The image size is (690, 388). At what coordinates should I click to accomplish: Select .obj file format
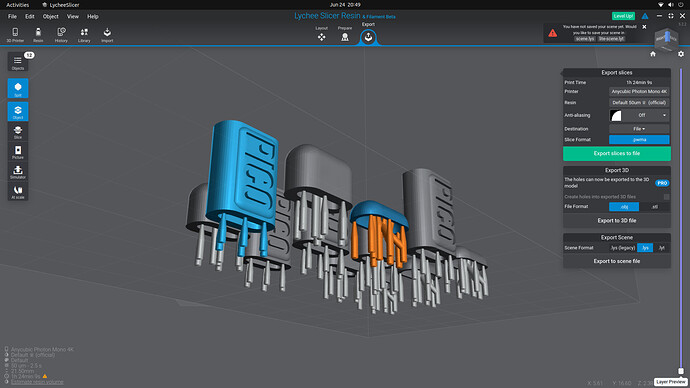(x=624, y=207)
